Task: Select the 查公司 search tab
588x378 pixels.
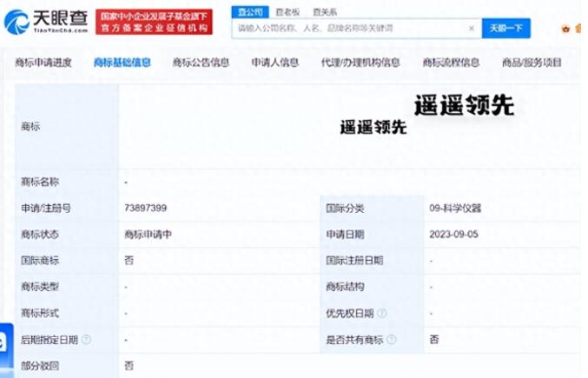Action: [x=250, y=12]
